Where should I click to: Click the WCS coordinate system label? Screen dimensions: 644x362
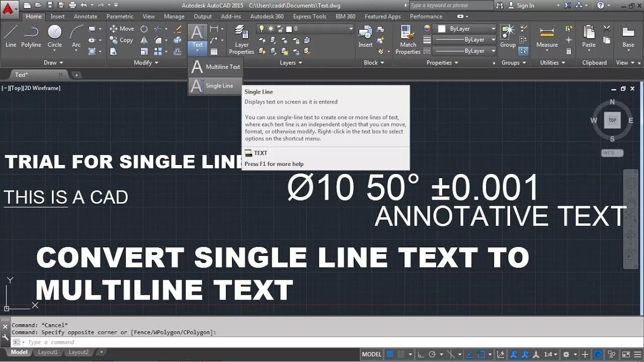click(x=612, y=153)
